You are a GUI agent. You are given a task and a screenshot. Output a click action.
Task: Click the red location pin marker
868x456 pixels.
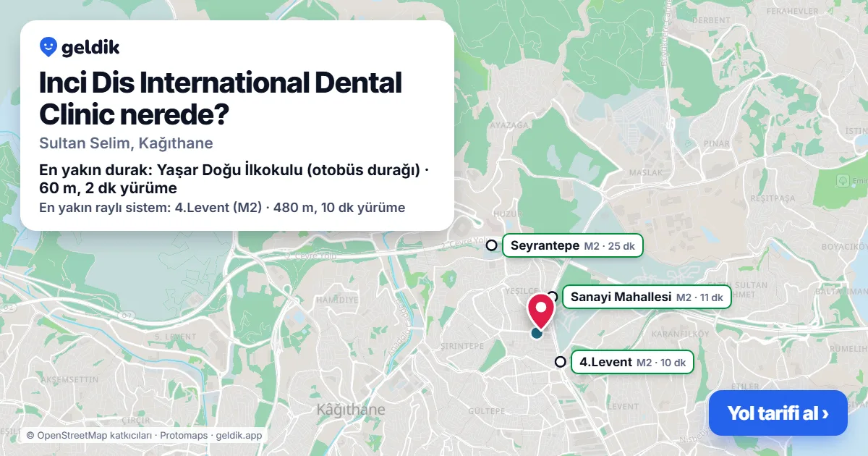point(540,311)
